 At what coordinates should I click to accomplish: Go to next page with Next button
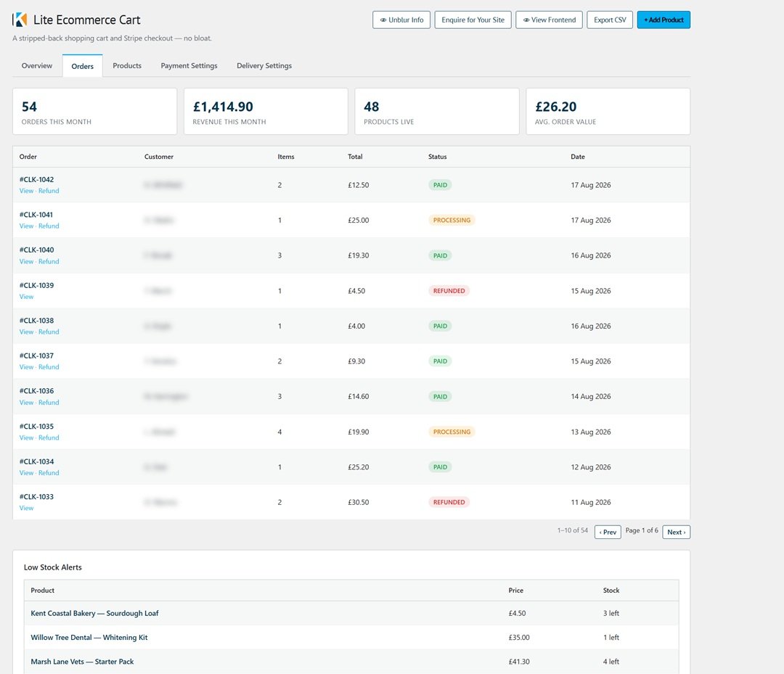[x=677, y=532]
